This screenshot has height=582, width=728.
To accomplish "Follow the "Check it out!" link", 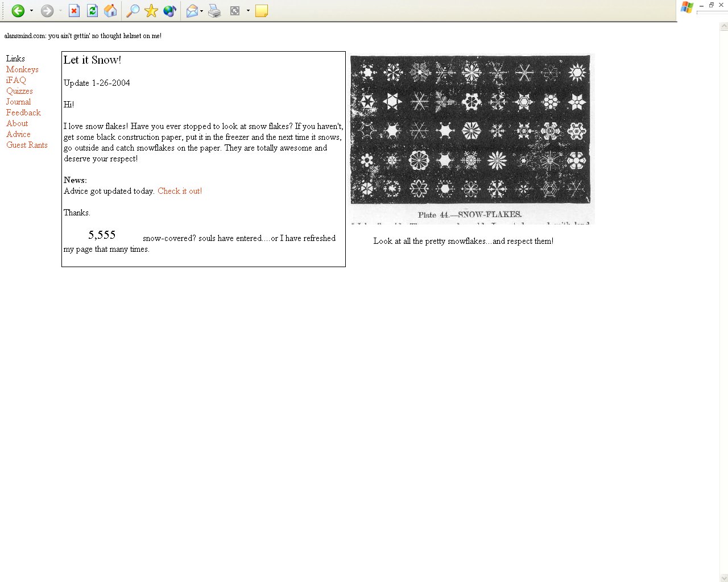I will coord(180,191).
